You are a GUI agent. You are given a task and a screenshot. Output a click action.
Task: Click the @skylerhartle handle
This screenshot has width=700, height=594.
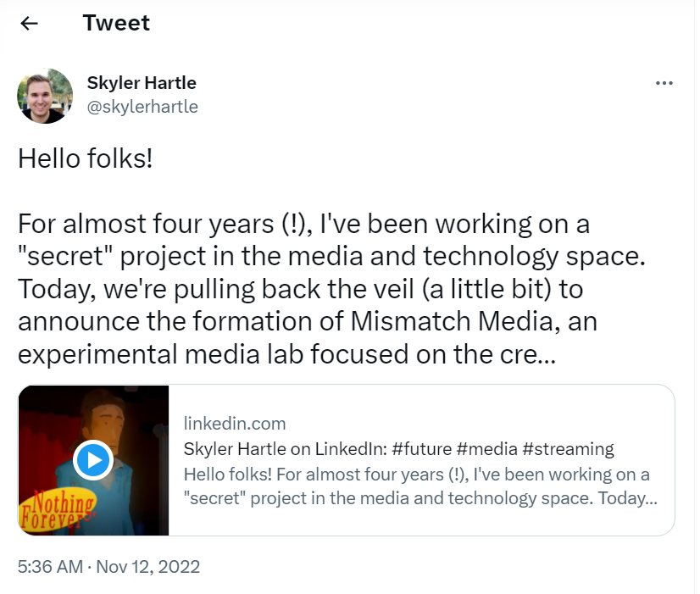pyautogui.click(x=142, y=107)
